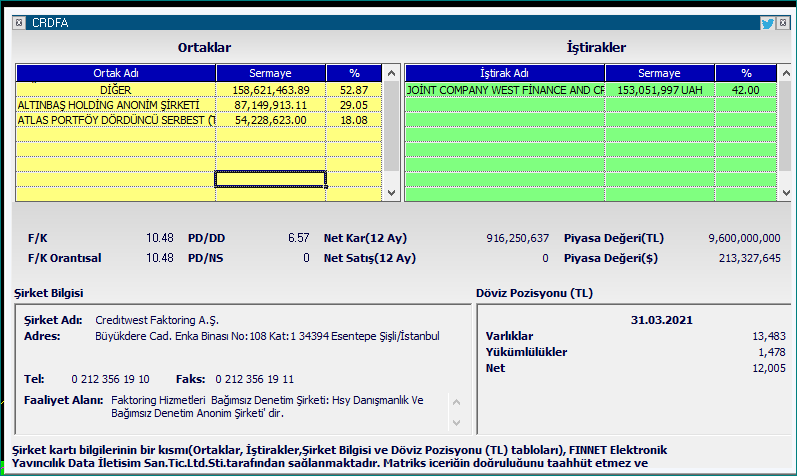
Task: Sort by the Ortak Adı column header
Action: click(116, 73)
